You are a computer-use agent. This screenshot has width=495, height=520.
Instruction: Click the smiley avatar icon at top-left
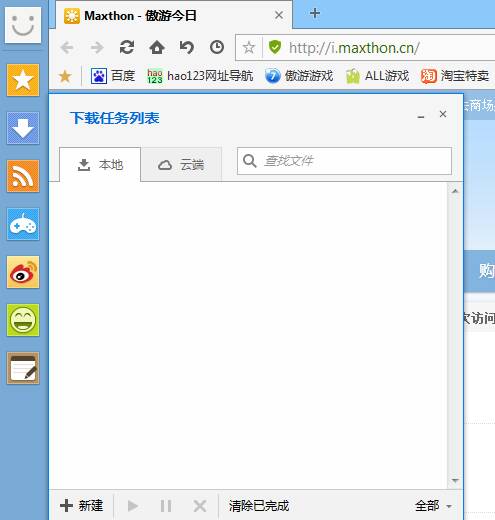coord(23,25)
